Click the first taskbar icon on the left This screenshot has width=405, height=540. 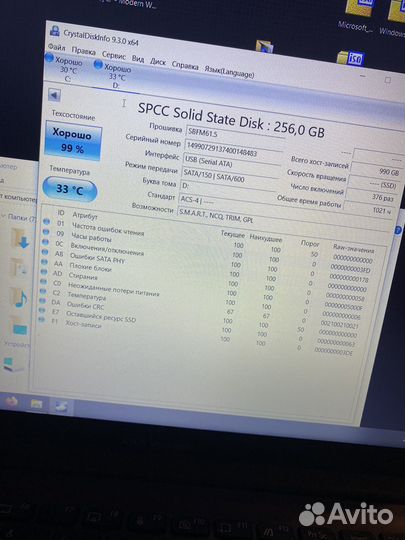11,402
